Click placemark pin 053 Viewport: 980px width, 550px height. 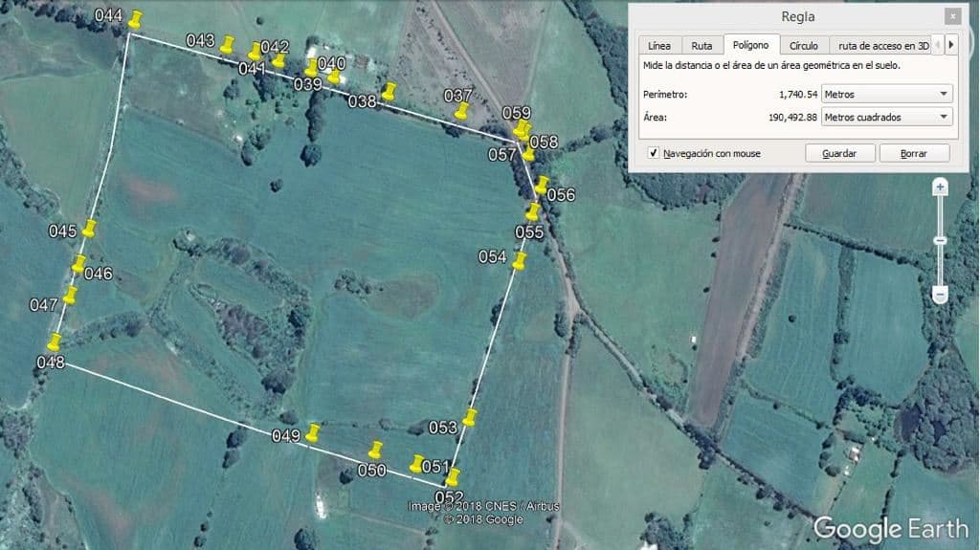point(469,417)
